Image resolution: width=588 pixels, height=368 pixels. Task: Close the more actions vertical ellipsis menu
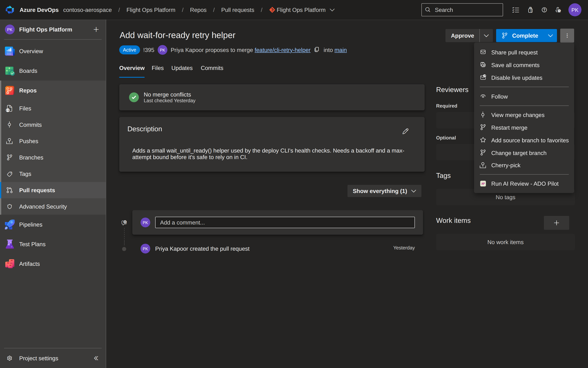pos(567,36)
